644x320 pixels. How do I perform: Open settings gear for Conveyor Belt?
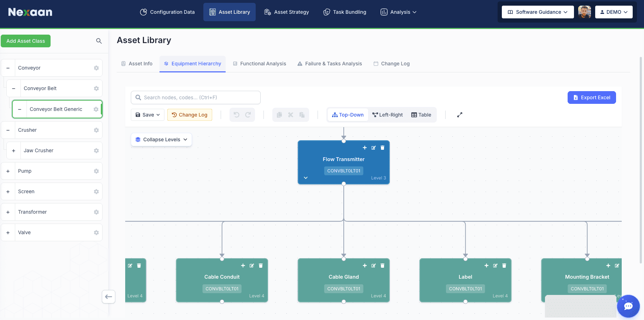tap(96, 88)
